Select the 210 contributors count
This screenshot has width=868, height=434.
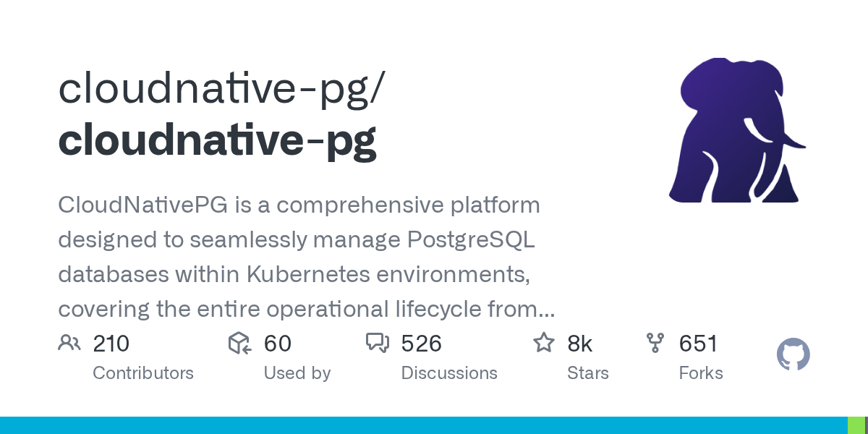111,344
